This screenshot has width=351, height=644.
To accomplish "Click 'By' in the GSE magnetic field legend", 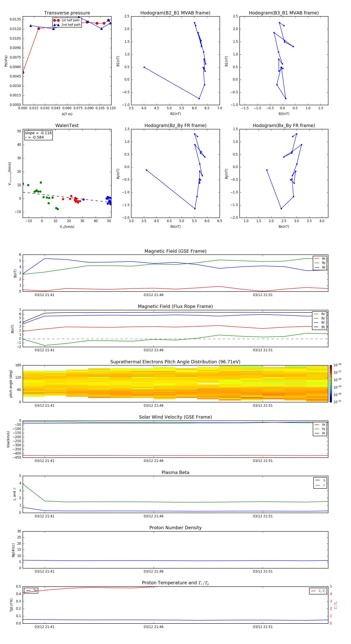I will coord(320,263).
